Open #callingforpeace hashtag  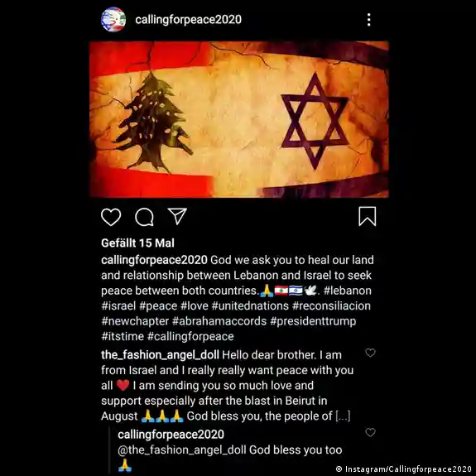pyautogui.click(x=190, y=336)
